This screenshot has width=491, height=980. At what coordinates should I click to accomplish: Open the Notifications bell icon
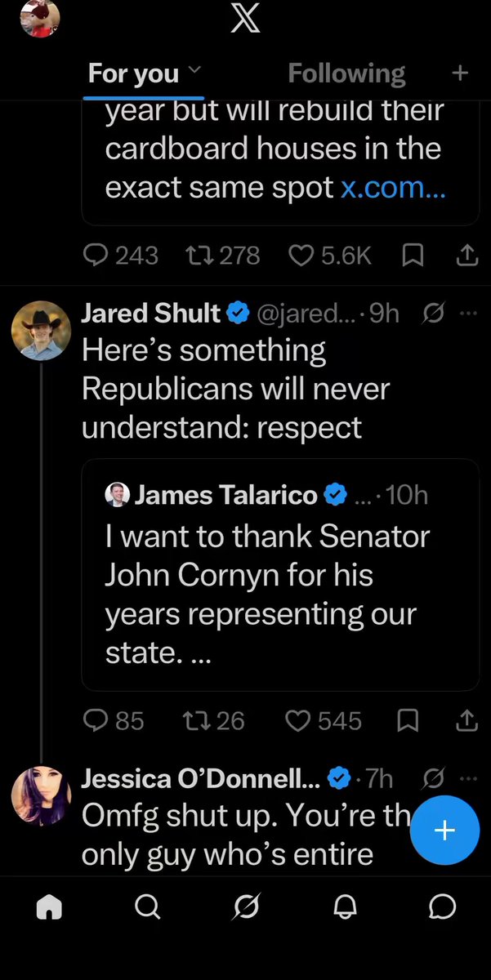tap(344, 906)
